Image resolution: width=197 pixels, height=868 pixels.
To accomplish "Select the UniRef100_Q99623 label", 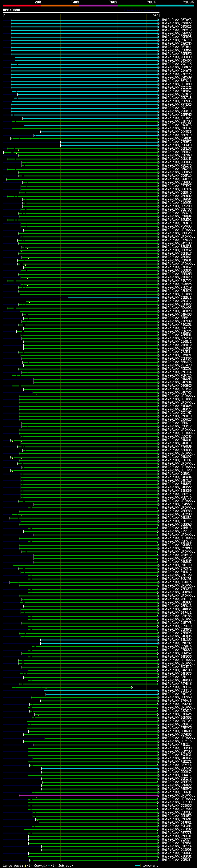I will click(x=176, y=419).
